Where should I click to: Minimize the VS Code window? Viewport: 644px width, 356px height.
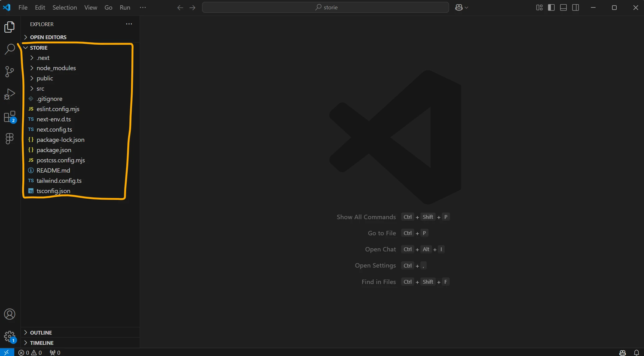593,7
